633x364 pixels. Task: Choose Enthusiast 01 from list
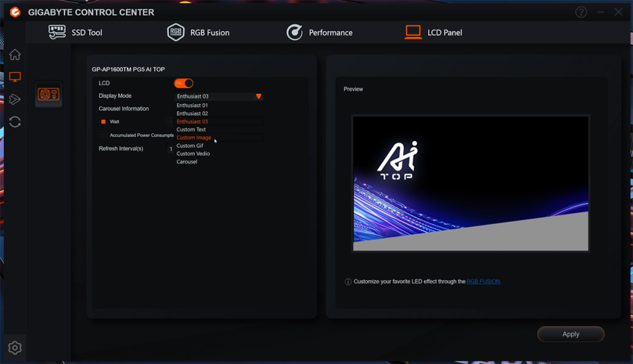[192, 105]
